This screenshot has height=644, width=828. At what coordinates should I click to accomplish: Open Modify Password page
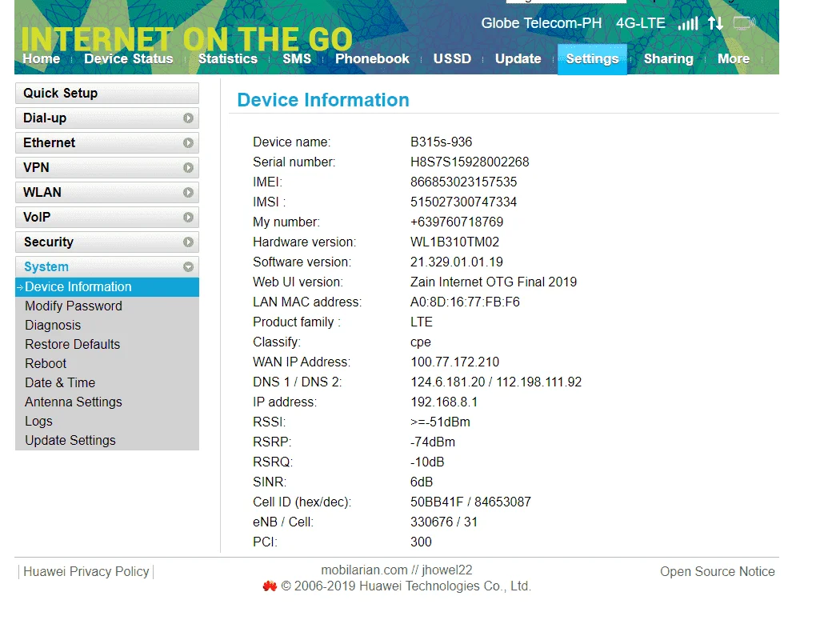point(74,306)
